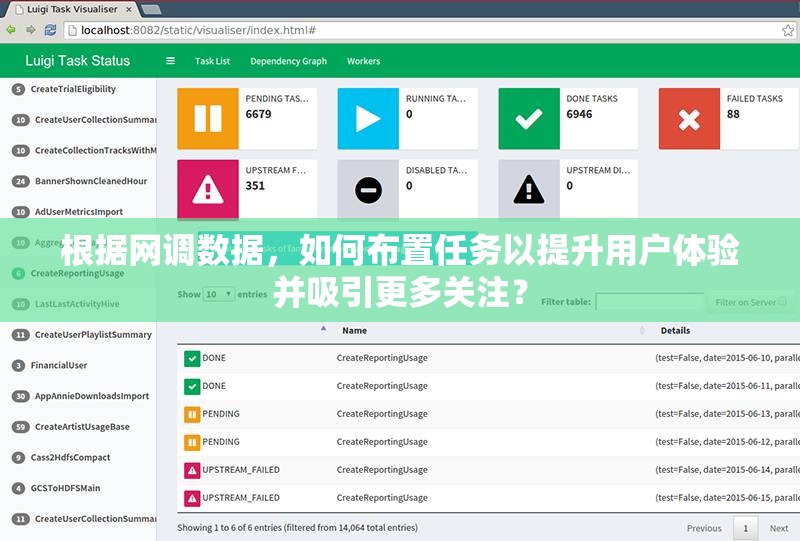800x541 pixels.
Task: Close the Luigi Task Visualiser tab
Action: [x=129, y=10]
